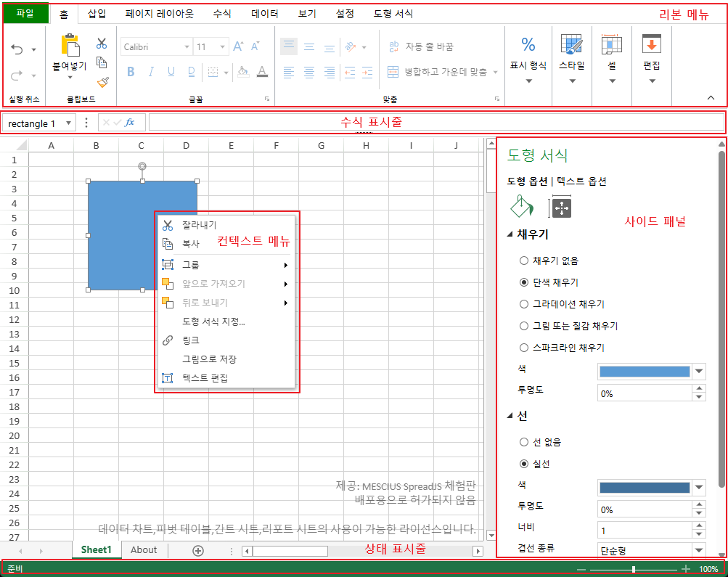Decrease font size with smaller A icon
The image size is (728, 577).
(255, 46)
